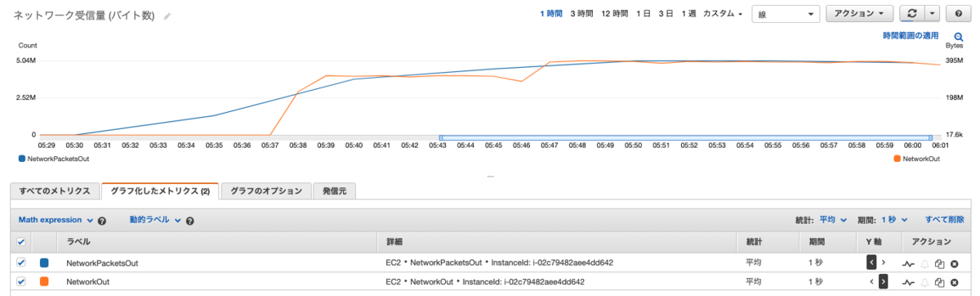Remove the NetworkPacketsOut metric row
The image size is (980, 296).
tap(954, 263)
